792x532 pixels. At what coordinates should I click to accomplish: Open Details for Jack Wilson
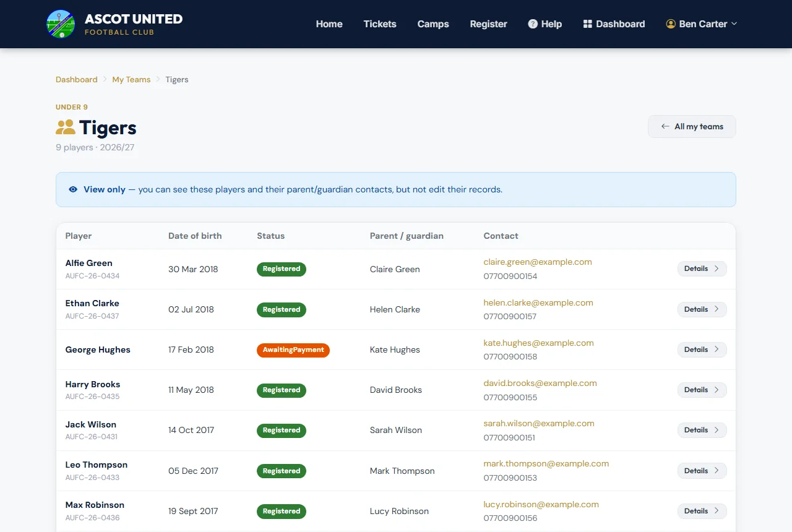[702, 430]
